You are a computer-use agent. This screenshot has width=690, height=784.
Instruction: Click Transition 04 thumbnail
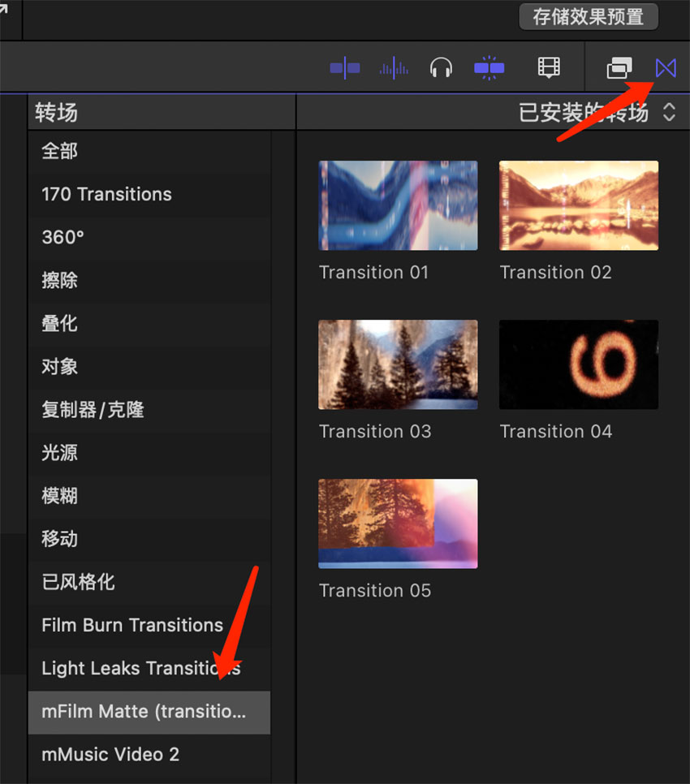[579, 364]
